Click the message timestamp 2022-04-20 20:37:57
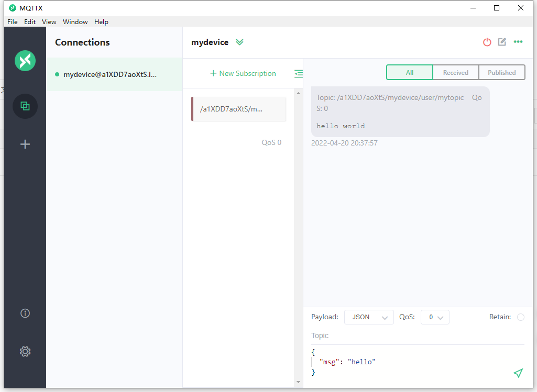The width and height of the screenshot is (537, 392). point(344,143)
